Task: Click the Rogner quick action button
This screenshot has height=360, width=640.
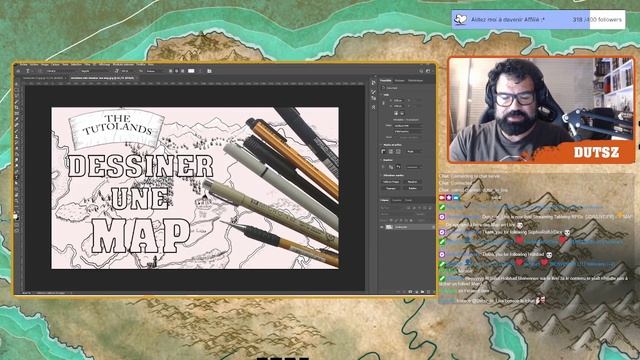Action: click(391, 188)
